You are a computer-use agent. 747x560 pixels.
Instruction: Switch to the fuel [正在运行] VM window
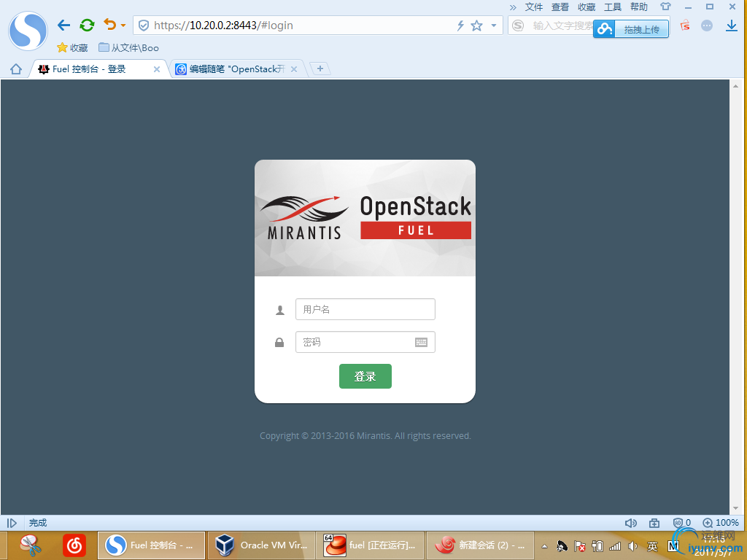pos(371,545)
